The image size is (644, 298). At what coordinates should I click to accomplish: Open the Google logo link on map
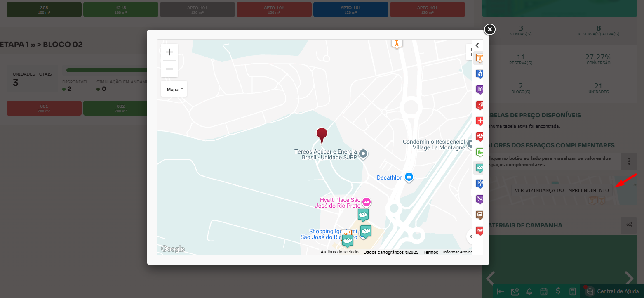[x=172, y=249]
